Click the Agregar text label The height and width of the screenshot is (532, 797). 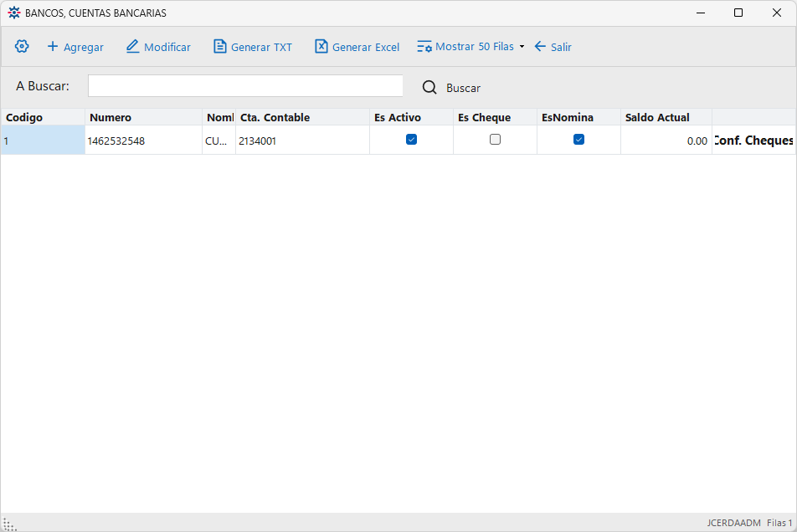tap(84, 47)
